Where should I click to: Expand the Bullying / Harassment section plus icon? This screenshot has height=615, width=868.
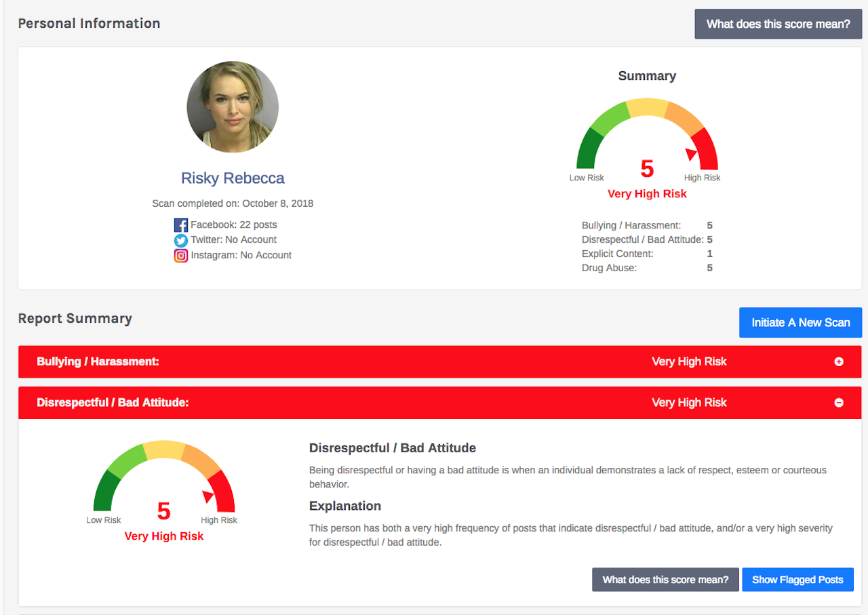tap(839, 362)
